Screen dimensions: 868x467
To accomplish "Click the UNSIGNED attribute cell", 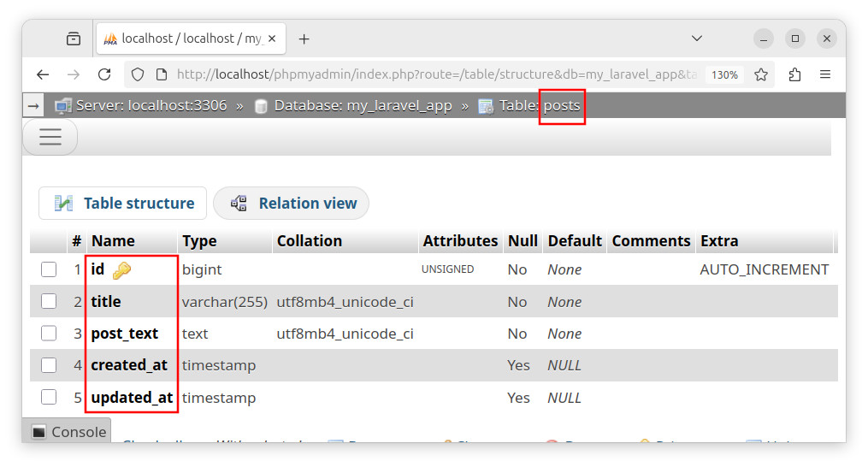I will [x=447, y=269].
